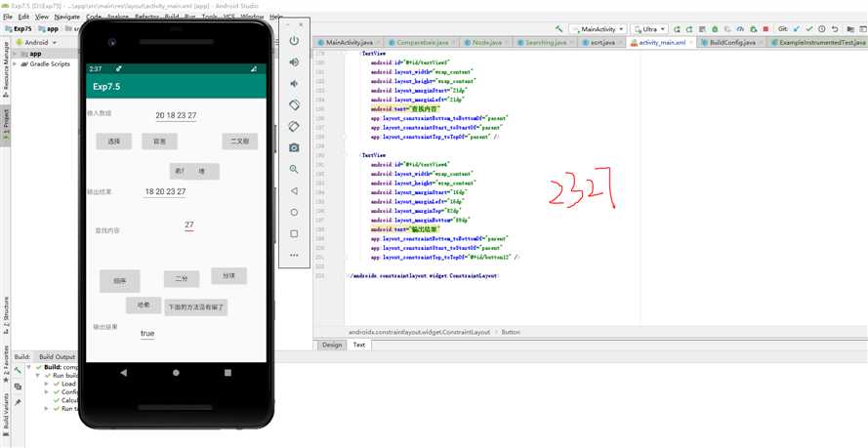Tap the 二叉树 button in app

point(240,142)
